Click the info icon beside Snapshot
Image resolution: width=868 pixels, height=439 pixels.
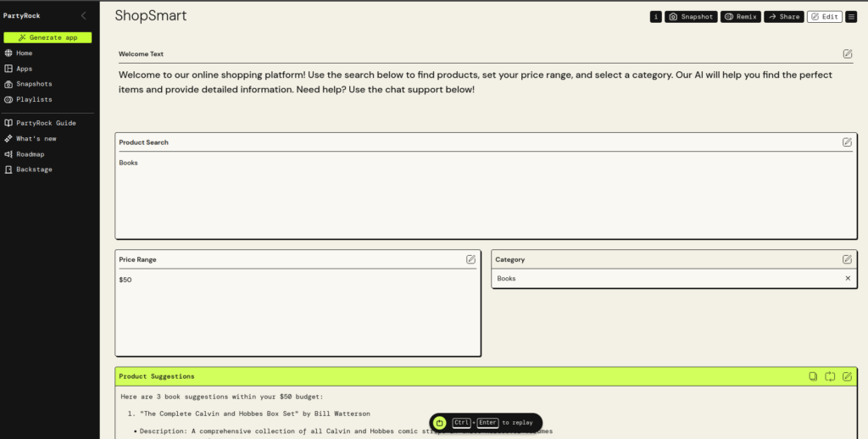[x=655, y=17]
